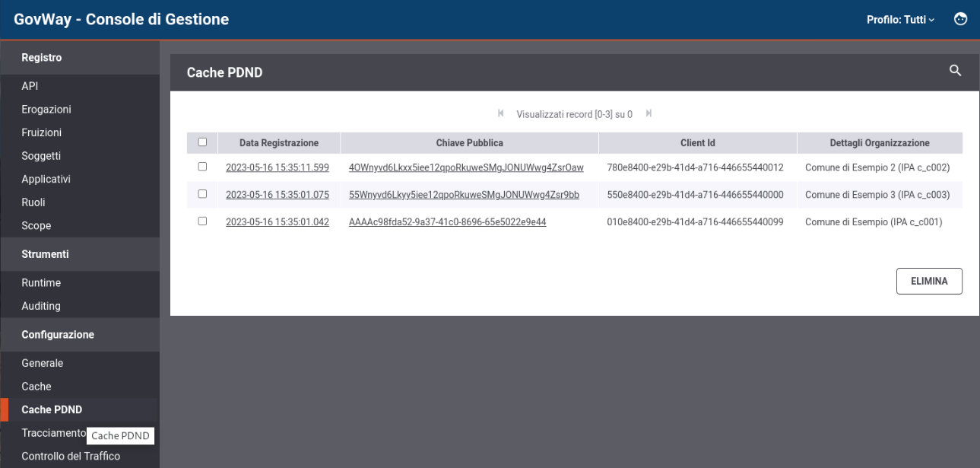
Task: Click the Chiave Pubblica column header
Action: tap(470, 143)
